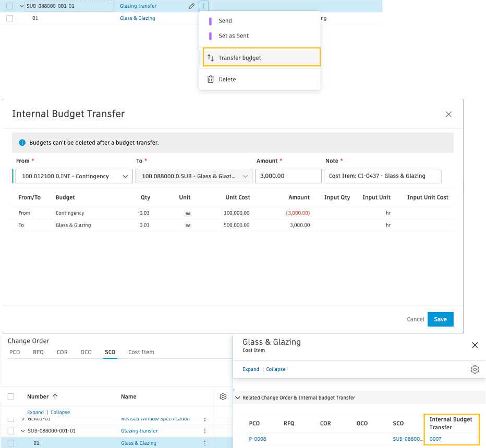Open the three-dot menu on the top SUB-088000-001-01 row
Image resolution: width=486 pixels, height=448 pixels.
204,6
